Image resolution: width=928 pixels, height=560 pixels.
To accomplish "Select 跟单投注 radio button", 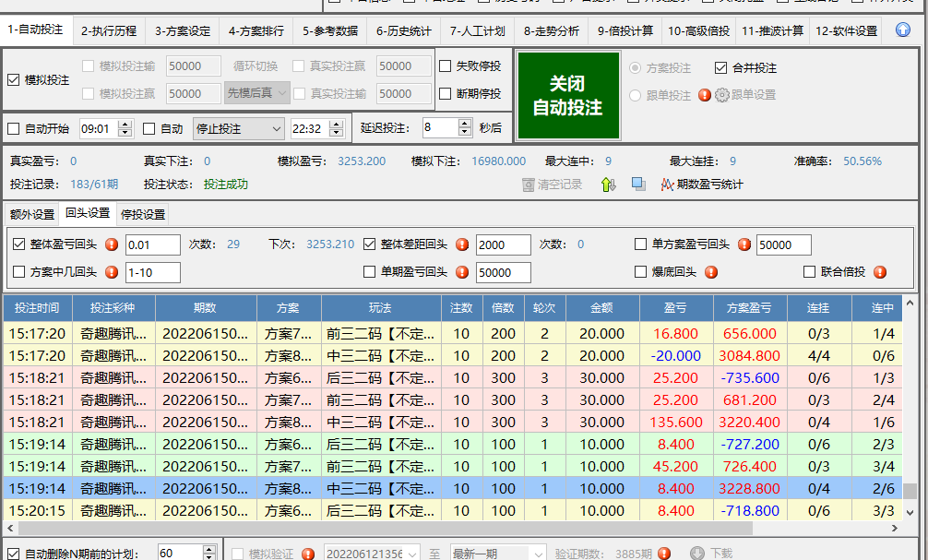I will point(635,95).
